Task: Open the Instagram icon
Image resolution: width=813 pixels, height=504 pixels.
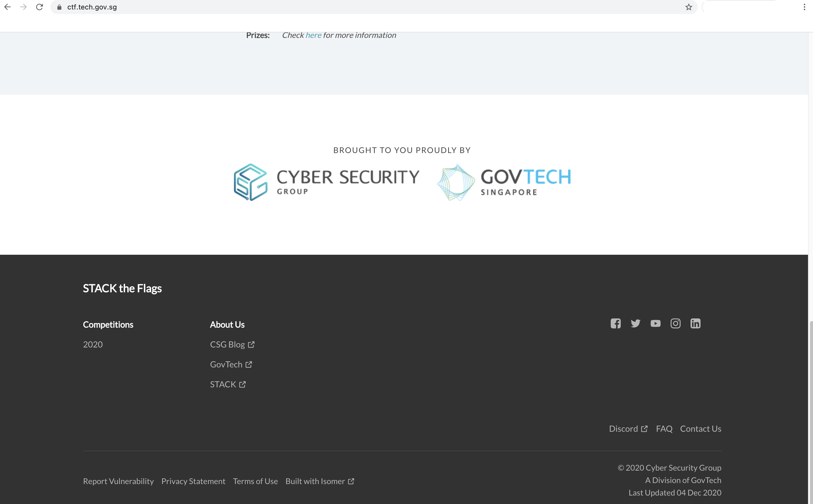Action: 675,323
